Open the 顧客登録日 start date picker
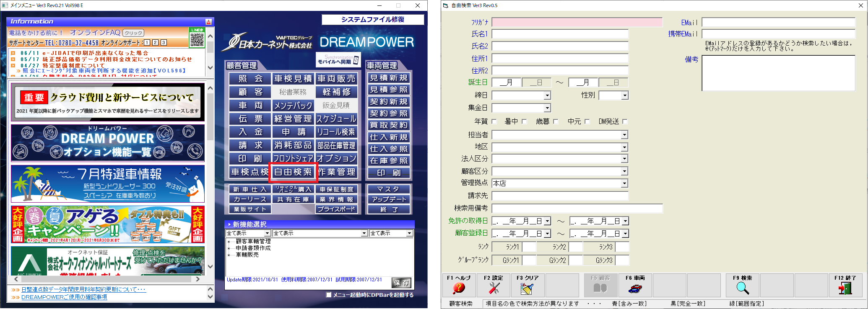Viewport: 868px width, 309px height. tap(547, 234)
